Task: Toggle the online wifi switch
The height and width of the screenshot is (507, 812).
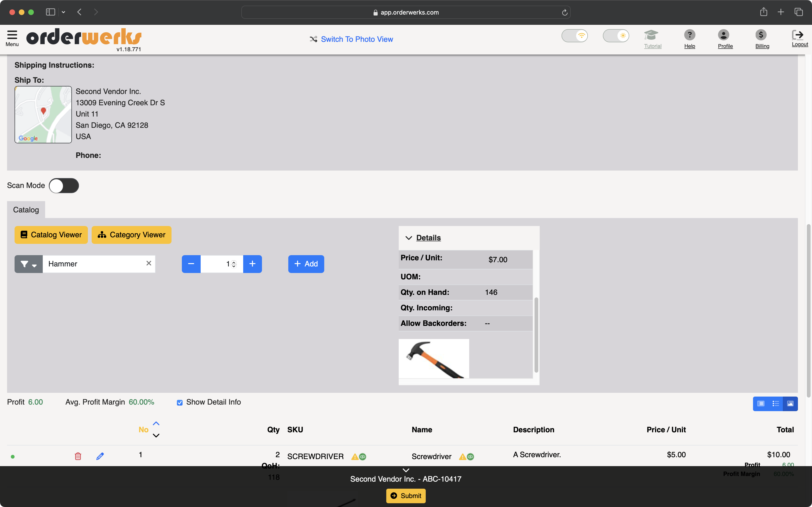Action: click(574, 35)
